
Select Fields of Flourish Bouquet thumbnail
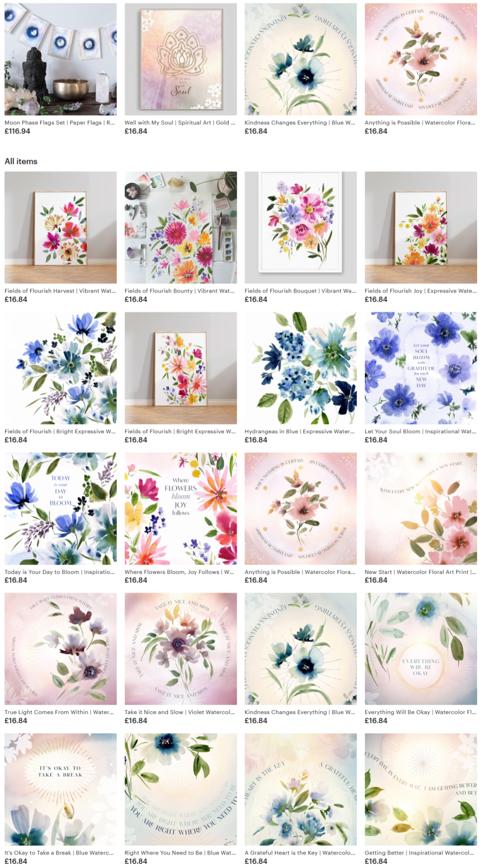click(x=301, y=227)
